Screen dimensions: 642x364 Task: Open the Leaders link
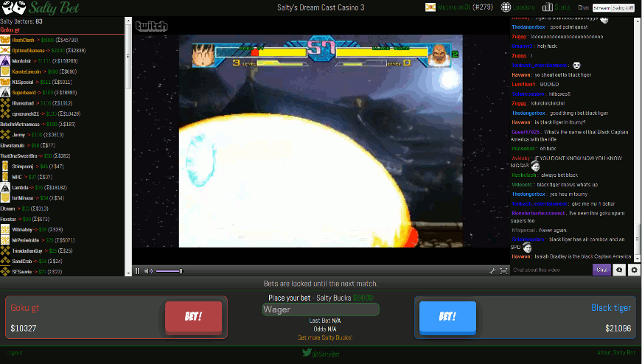[x=523, y=7]
